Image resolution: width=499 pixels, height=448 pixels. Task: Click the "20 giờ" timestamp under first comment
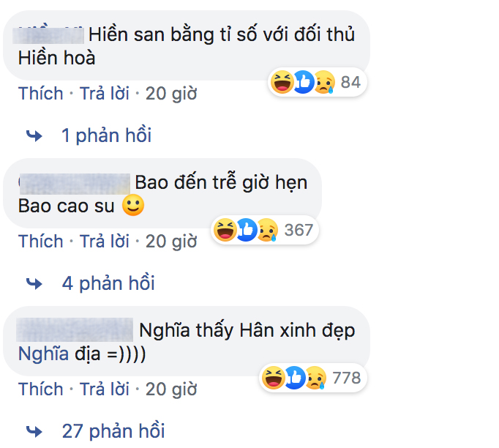[x=170, y=94]
